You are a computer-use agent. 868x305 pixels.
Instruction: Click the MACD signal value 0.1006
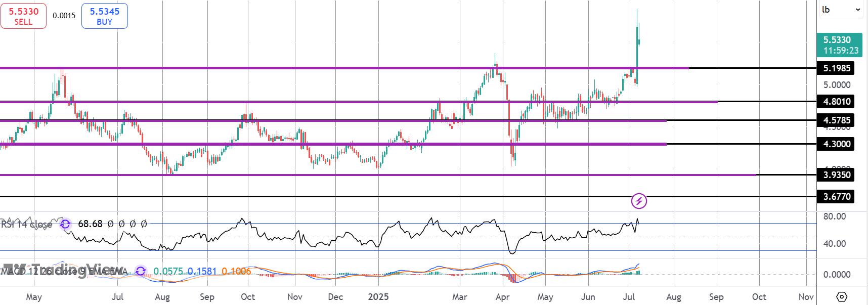pos(236,272)
